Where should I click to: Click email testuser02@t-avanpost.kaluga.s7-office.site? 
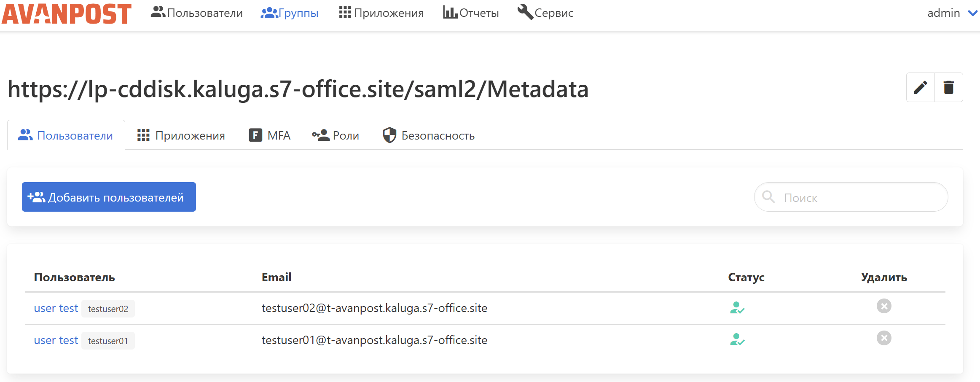click(374, 308)
